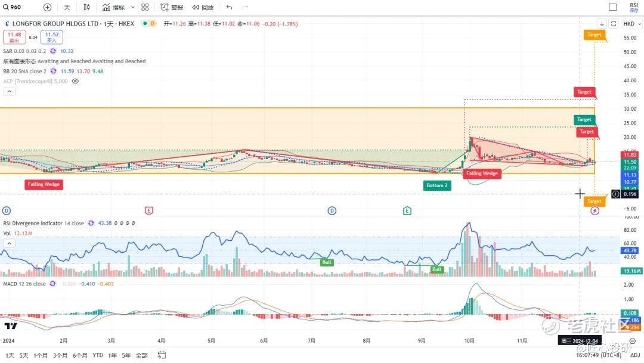This screenshot has height=363, width=644.
Task: Select the 所有图表形态 indicator legend
Action: 75,61
